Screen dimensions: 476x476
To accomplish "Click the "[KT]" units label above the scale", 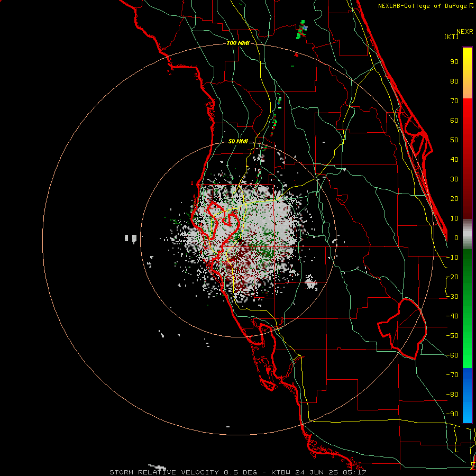I will click(x=452, y=36).
